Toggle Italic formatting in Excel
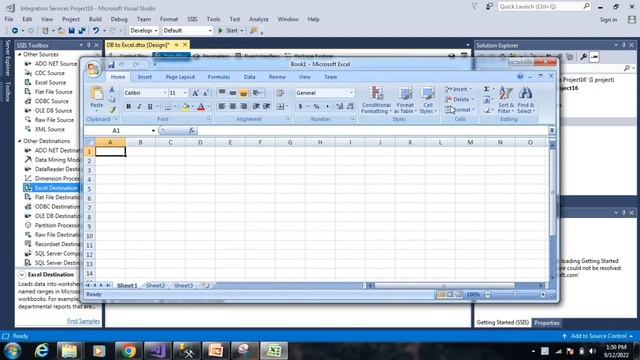This screenshot has width=640, height=360. point(139,107)
